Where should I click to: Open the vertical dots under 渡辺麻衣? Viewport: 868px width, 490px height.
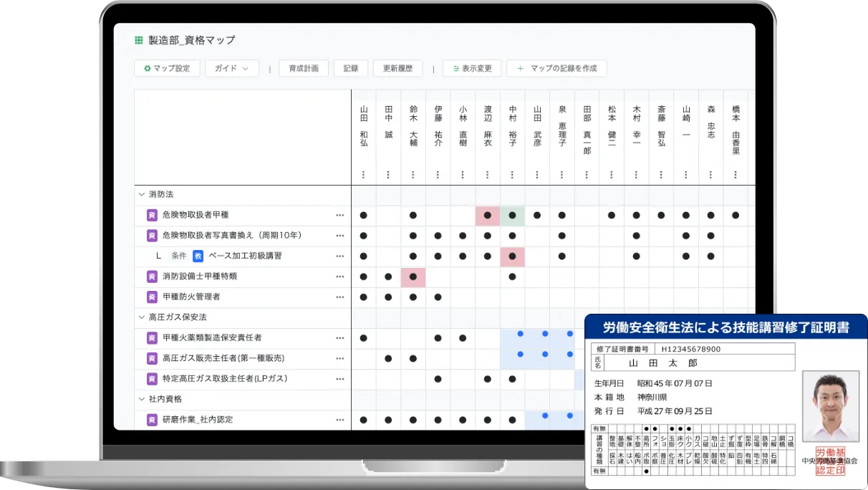488,175
